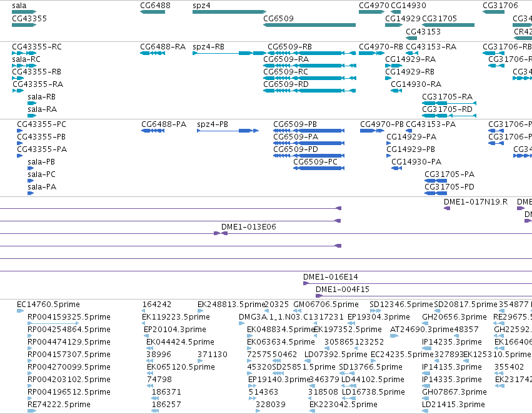
Task: Select protein CG6509-PC
Action: click(x=319, y=168)
